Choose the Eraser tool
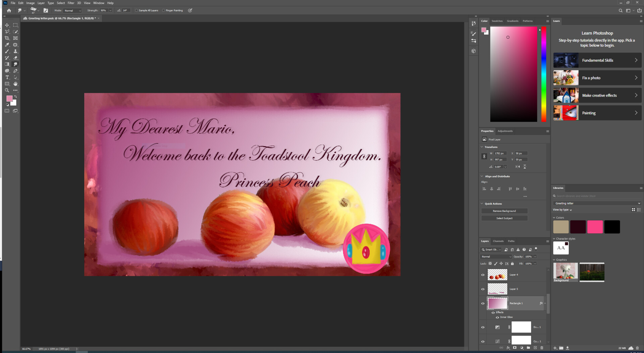Screen dimensions: 644x353 click(x=15, y=58)
